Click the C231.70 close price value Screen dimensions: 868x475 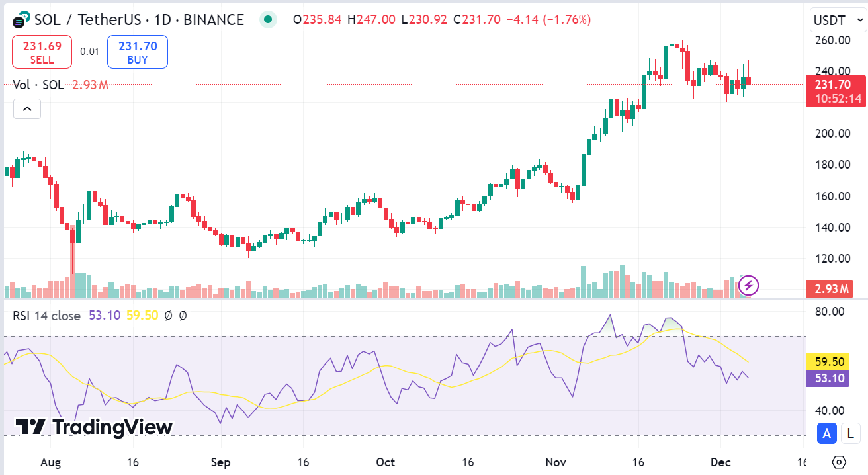point(477,20)
